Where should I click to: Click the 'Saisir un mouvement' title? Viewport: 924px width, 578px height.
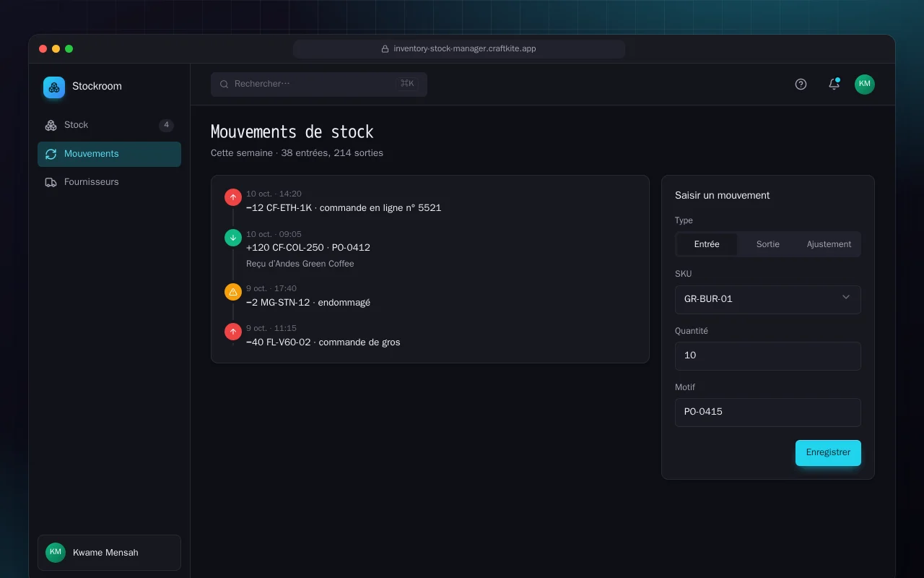pyautogui.click(x=722, y=196)
